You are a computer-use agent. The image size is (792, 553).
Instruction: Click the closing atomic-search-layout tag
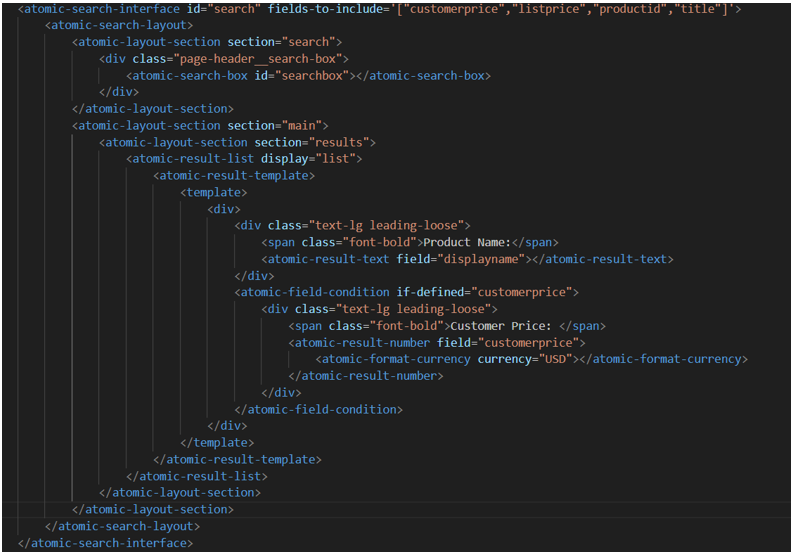(123, 526)
